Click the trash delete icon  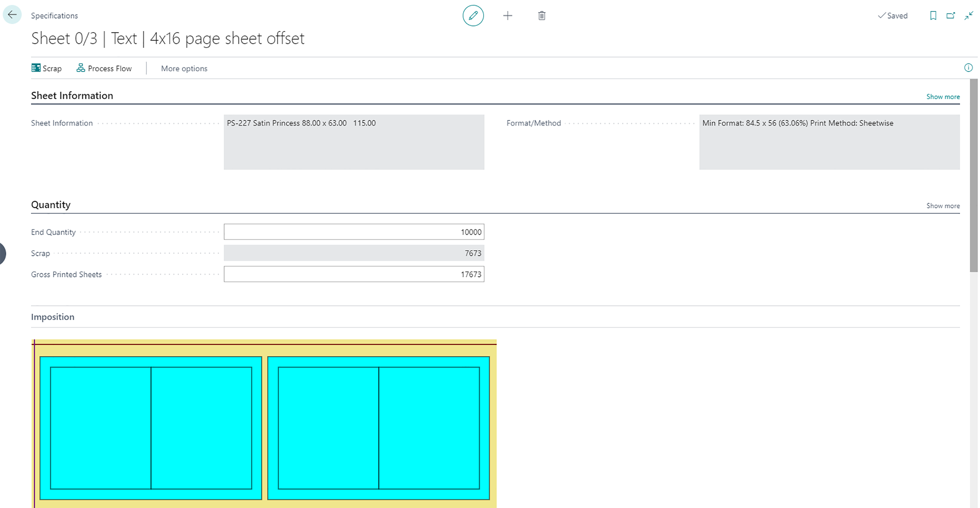542,16
